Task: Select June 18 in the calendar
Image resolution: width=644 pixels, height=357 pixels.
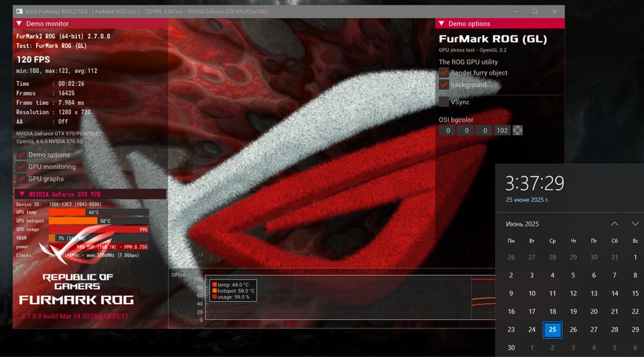Action: 552,311
